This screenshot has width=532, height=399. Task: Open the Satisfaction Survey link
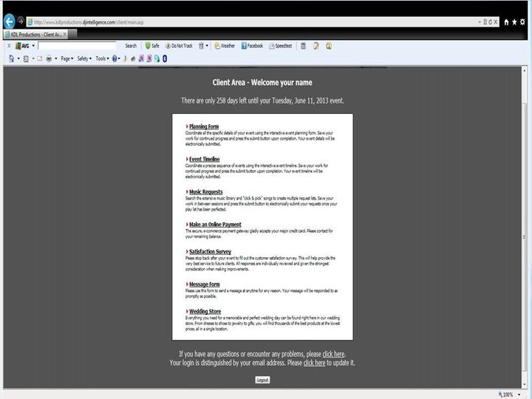tap(210, 251)
